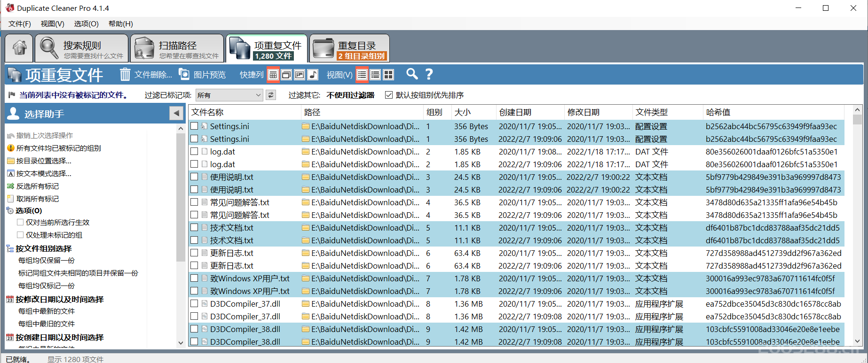This screenshot has width=868, height=363.
Task: Switch to thumbnail grid view icon
Action: point(388,75)
